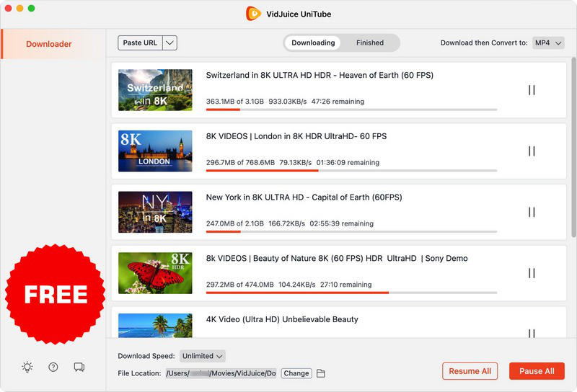The height and width of the screenshot is (392, 577).
Task: Click the London download progress bar
Action: (351, 171)
